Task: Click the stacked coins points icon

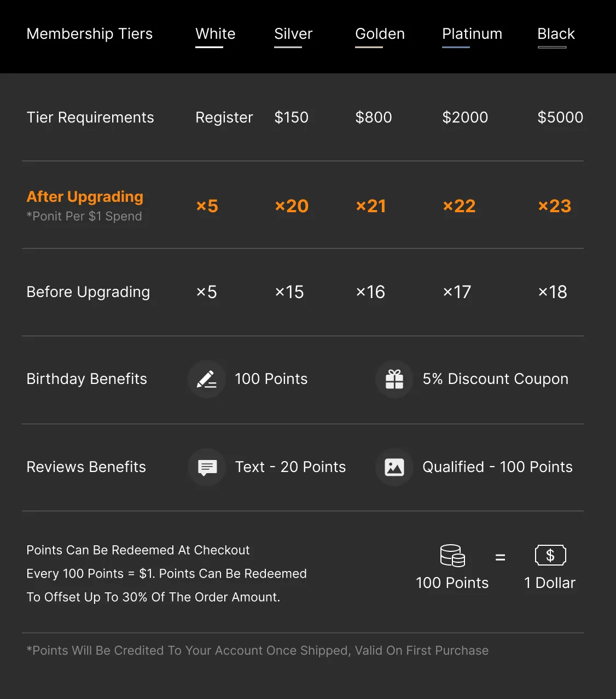Action: click(452, 556)
